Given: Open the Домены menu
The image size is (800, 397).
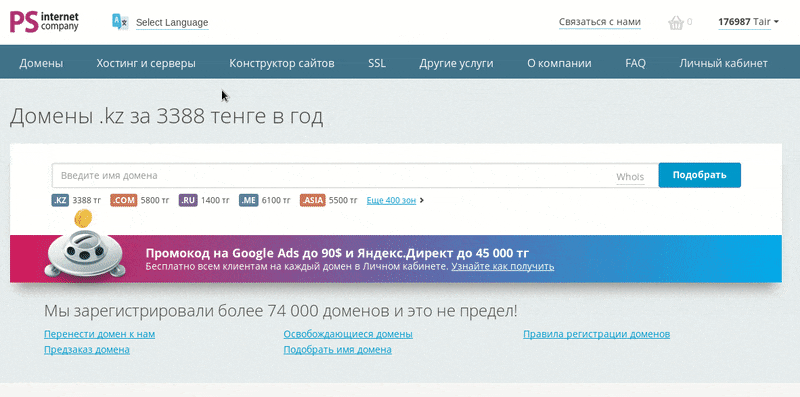Looking at the screenshot, I should pyautogui.click(x=41, y=64).
